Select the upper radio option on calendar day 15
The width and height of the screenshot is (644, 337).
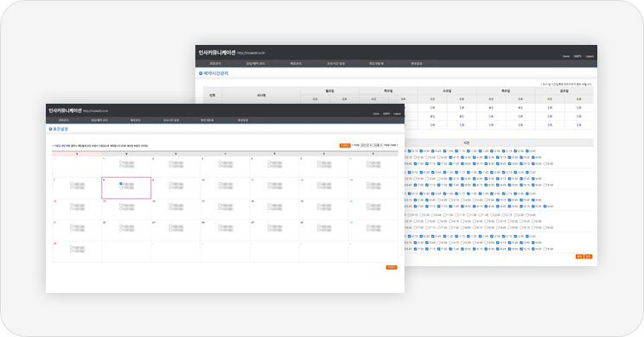[x=121, y=206]
